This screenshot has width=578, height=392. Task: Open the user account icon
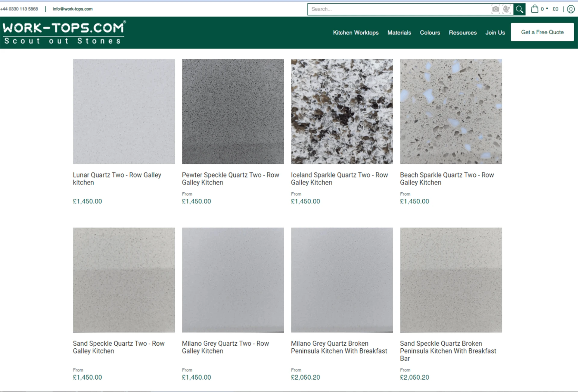click(570, 9)
